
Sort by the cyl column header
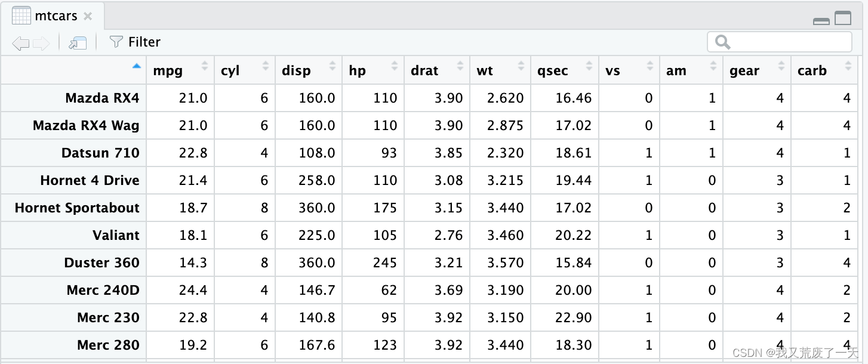pyautogui.click(x=245, y=70)
